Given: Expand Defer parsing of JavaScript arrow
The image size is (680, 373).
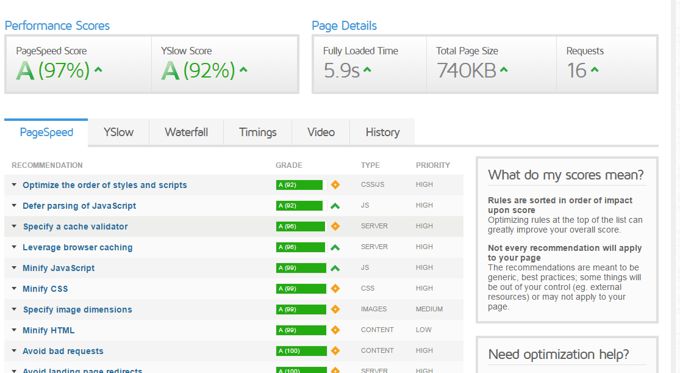Looking at the screenshot, I should click(14, 206).
